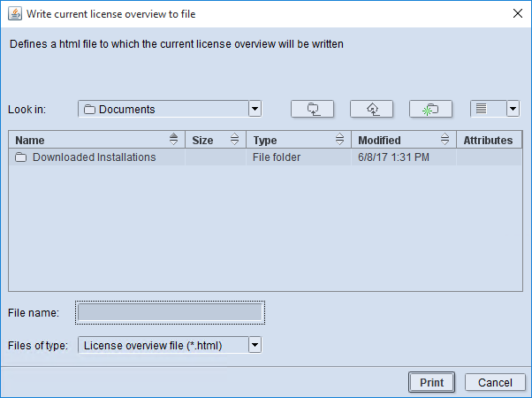Go up one folder level

click(x=372, y=109)
